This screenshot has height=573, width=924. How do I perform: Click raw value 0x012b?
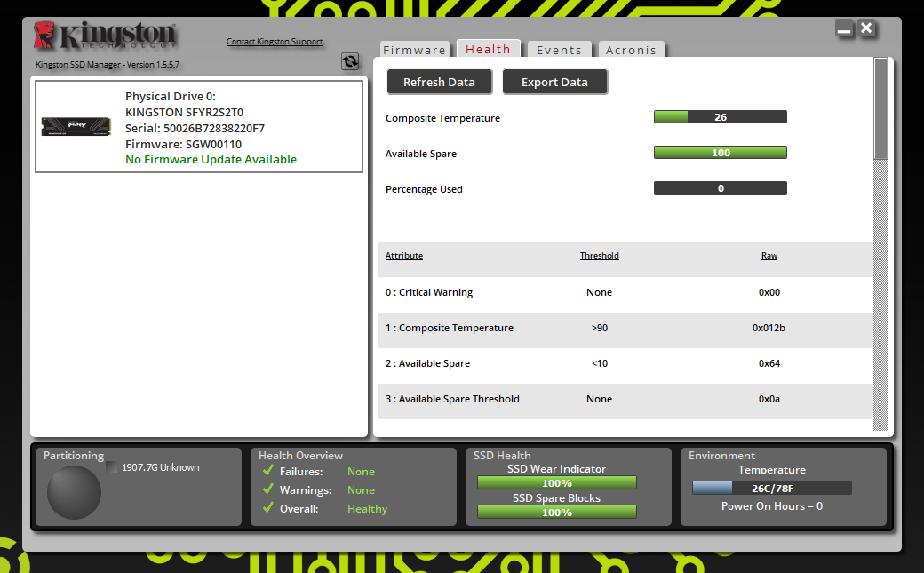769,328
